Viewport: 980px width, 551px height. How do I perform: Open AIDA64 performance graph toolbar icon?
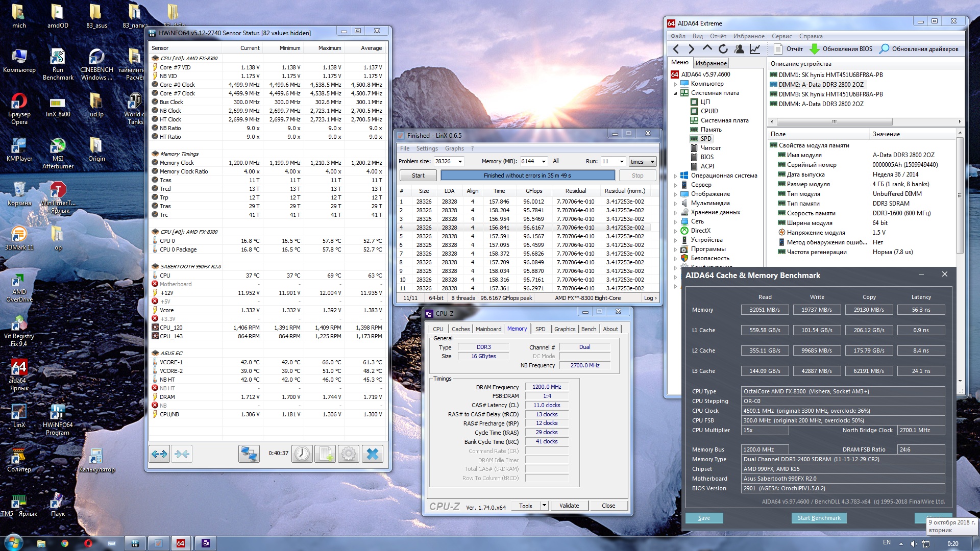pyautogui.click(x=755, y=49)
